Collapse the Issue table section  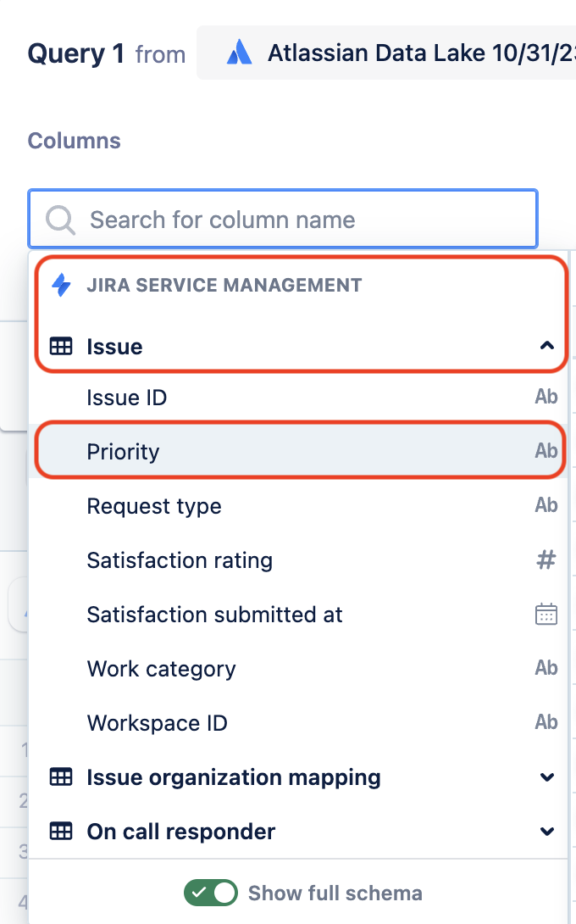point(547,345)
